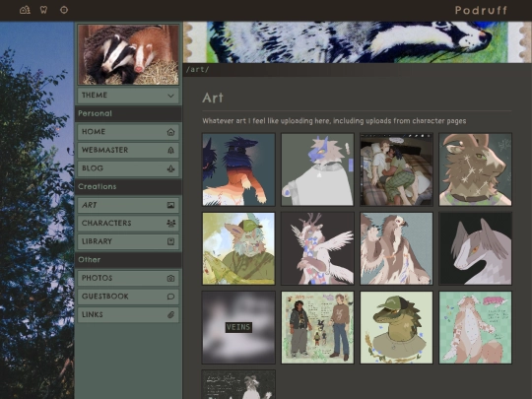
Task: Reveal the blurred VEINS artwork
Action: 238,327
